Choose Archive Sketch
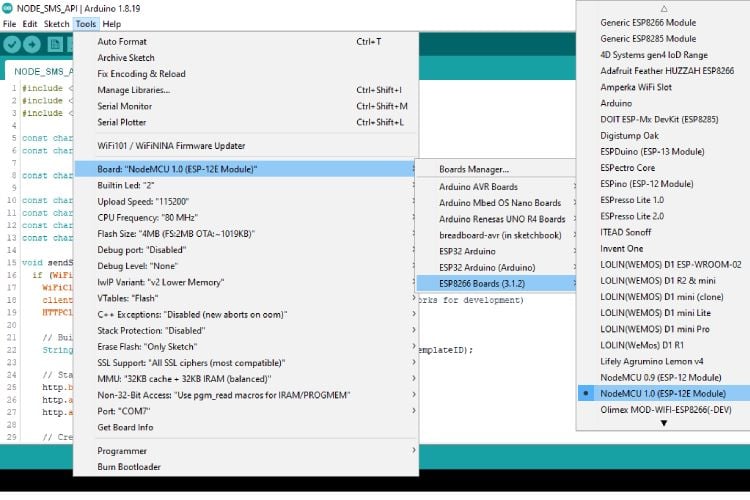Screen dimensions: 750x500 click(246, 58)
